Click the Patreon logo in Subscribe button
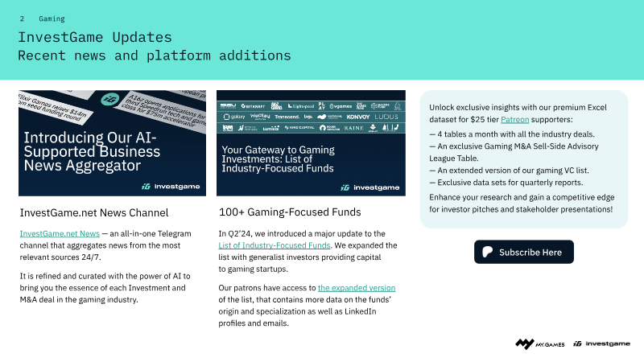 [488, 252]
